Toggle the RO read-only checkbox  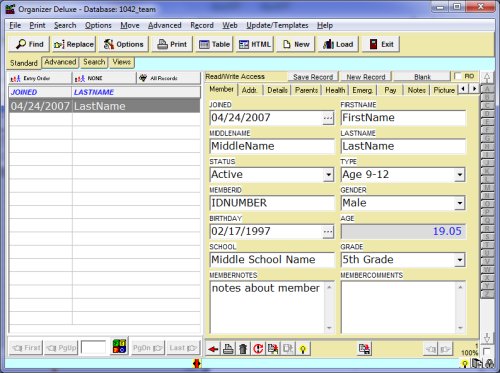point(458,76)
